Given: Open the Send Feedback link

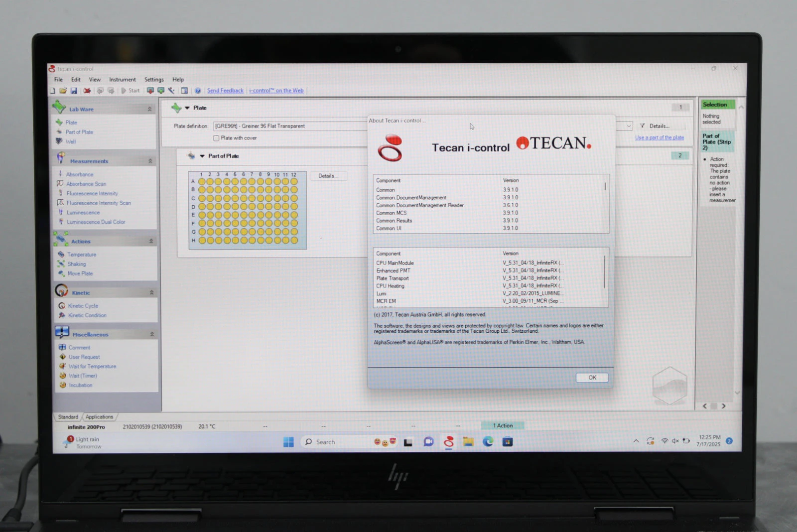Looking at the screenshot, I should [225, 91].
